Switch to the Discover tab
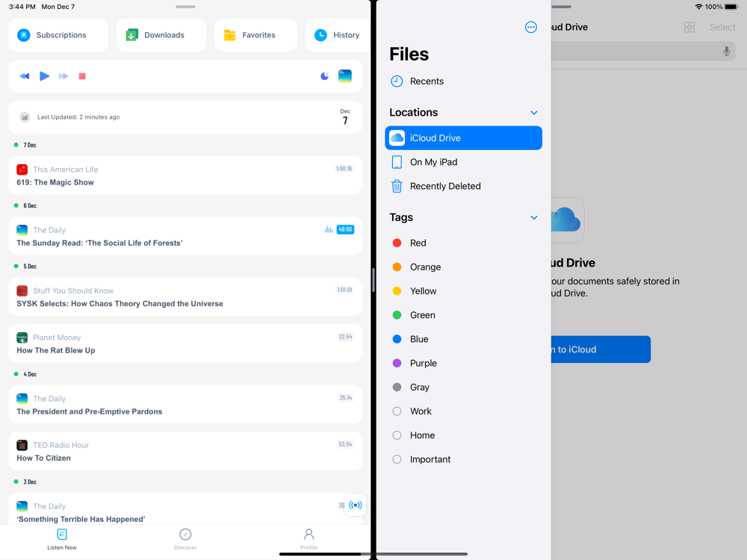The image size is (747, 560). pos(185,540)
